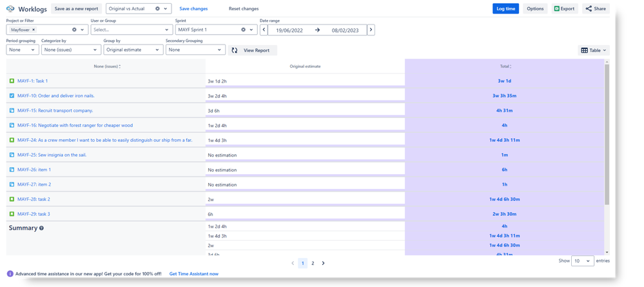Click the MAYF-26 subtask icon

point(12,170)
